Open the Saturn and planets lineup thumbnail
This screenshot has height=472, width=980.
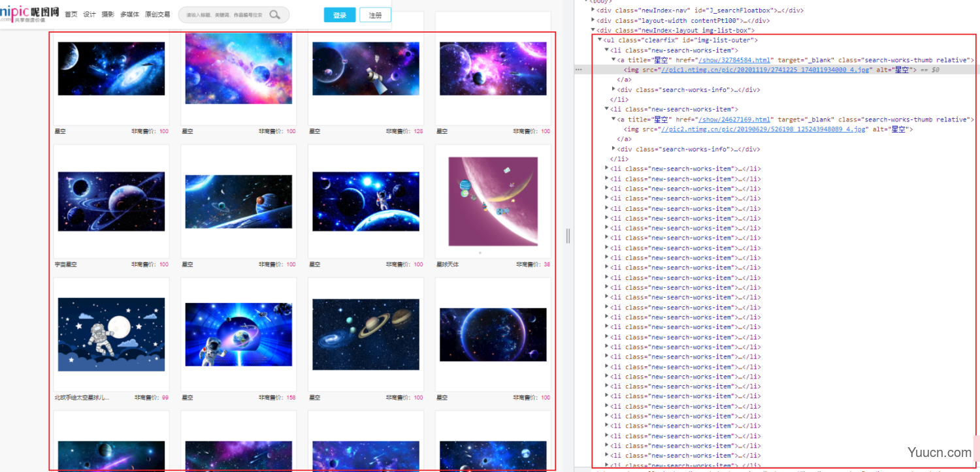point(366,334)
